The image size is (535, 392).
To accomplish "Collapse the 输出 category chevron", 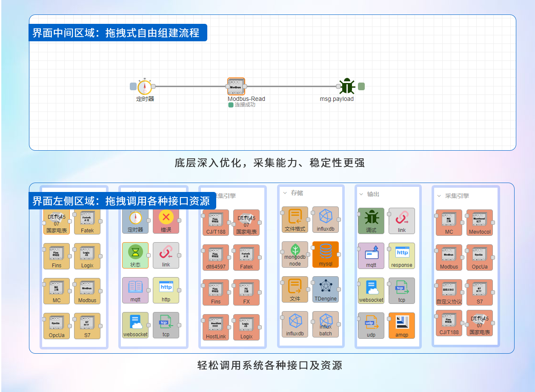I will [361, 194].
